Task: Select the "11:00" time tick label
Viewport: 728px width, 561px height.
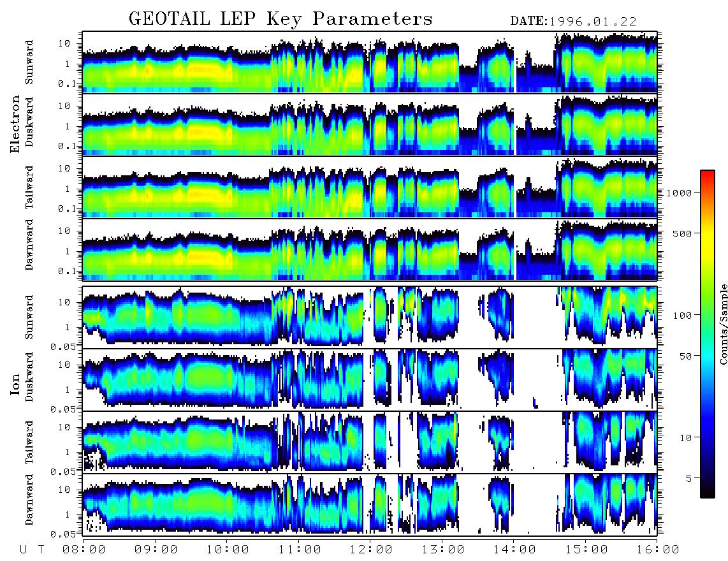Action: pos(300,550)
